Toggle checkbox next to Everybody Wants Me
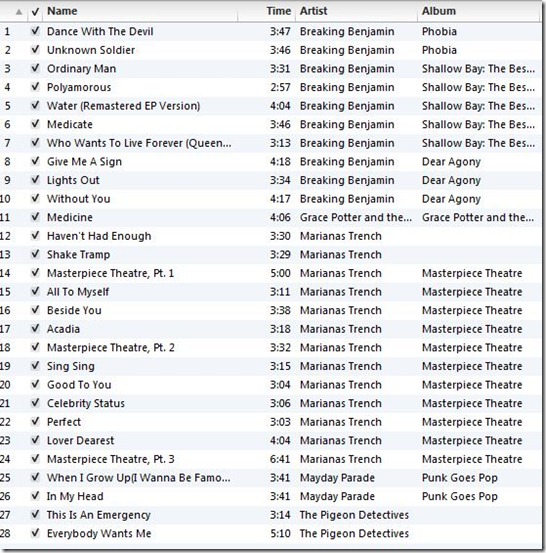 tap(35, 533)
